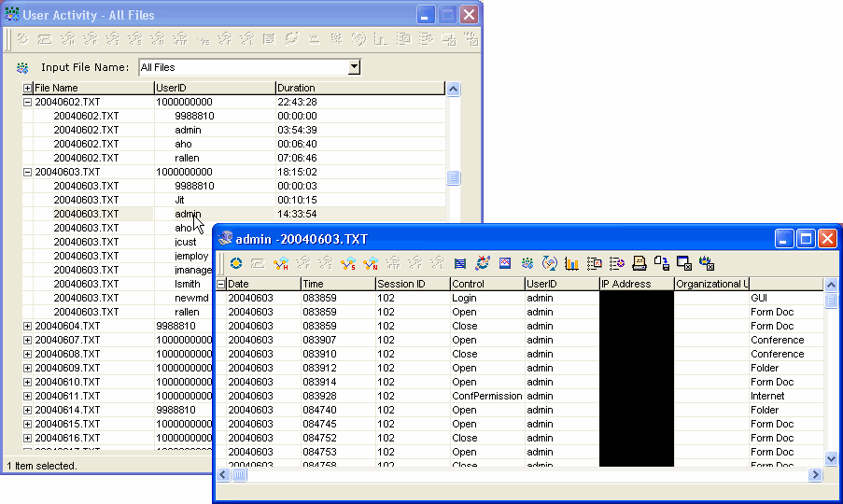Image resolution: width=843 pixels, height=504 pixels.
Task: Sort by the Session ID column header
Action: click(413, 285)
